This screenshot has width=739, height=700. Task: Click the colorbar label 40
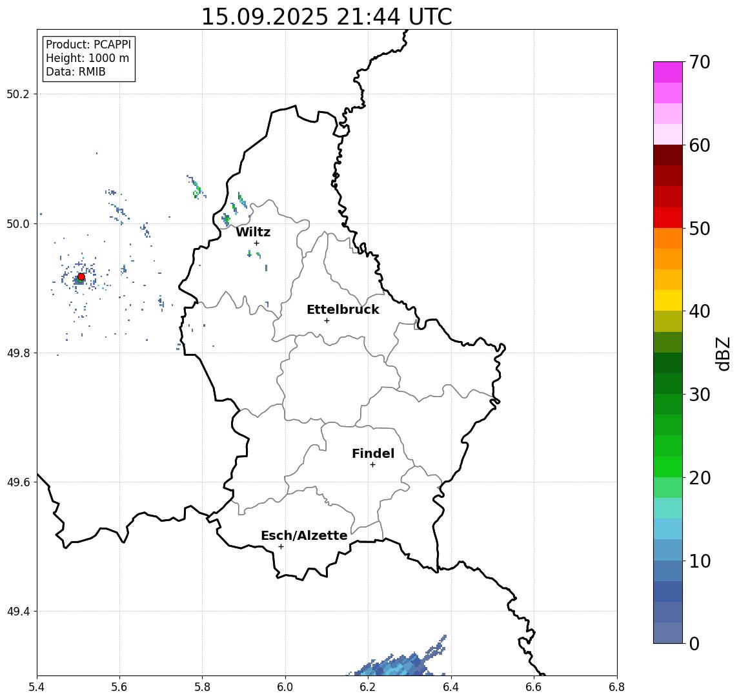coord(700,311)
